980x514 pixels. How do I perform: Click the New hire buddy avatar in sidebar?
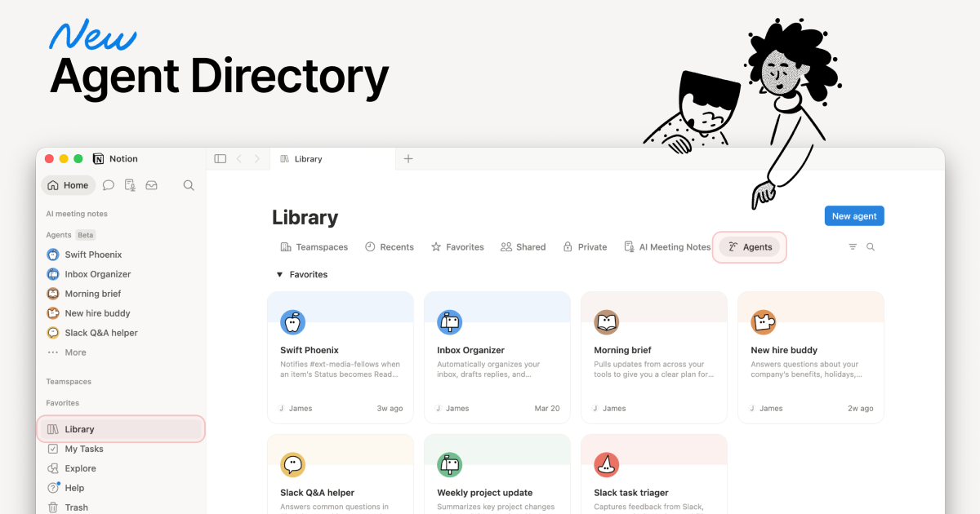pos(53,313)
